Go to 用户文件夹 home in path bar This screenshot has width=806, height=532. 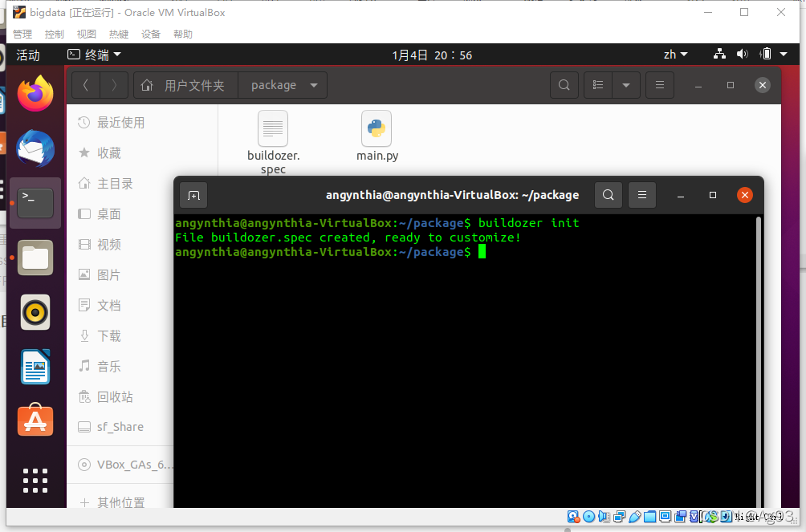(x=185, y=85)
